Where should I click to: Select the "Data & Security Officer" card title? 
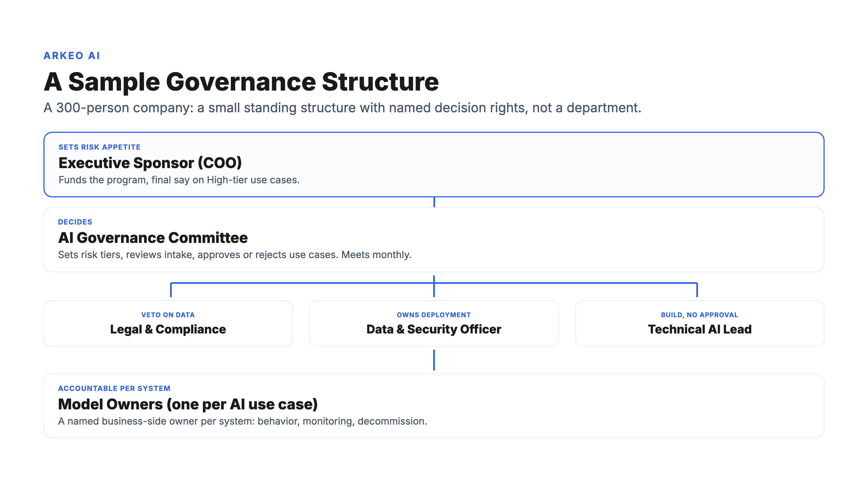[434, 329]
